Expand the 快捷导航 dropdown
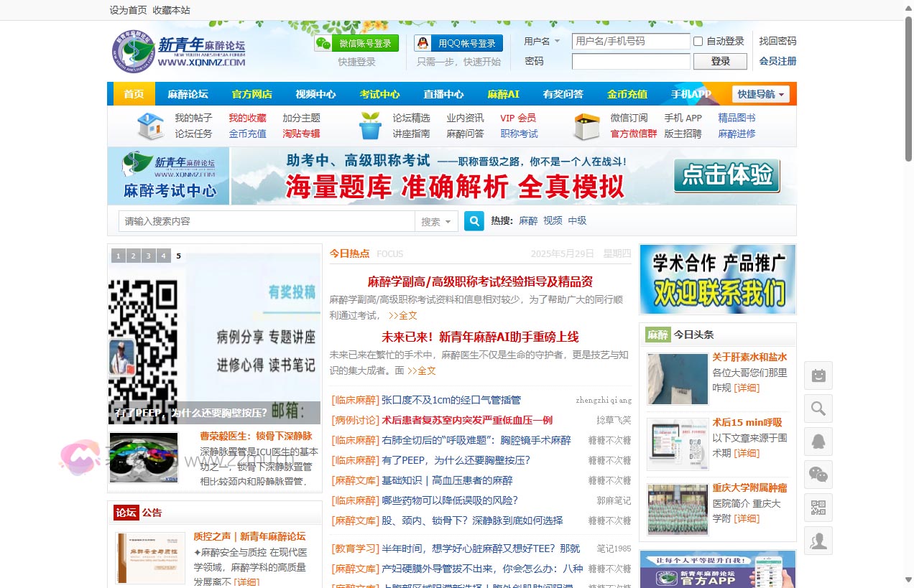The image size is (914, 588). (761, 94)
